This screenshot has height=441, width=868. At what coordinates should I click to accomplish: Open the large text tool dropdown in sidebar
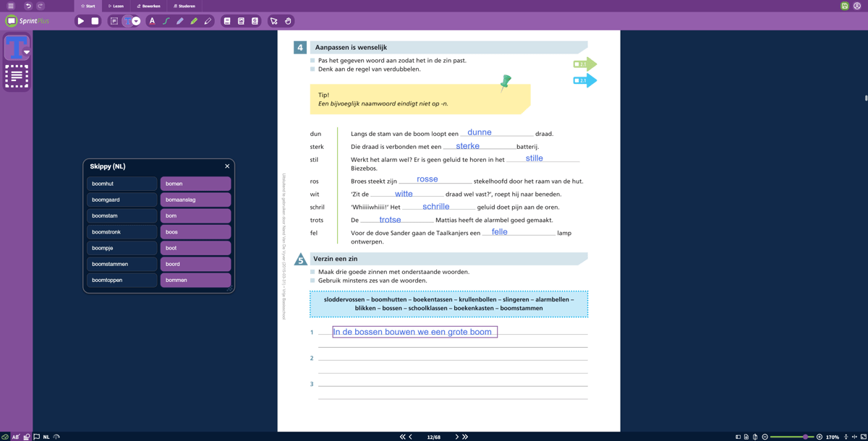(x=26, y=52)
